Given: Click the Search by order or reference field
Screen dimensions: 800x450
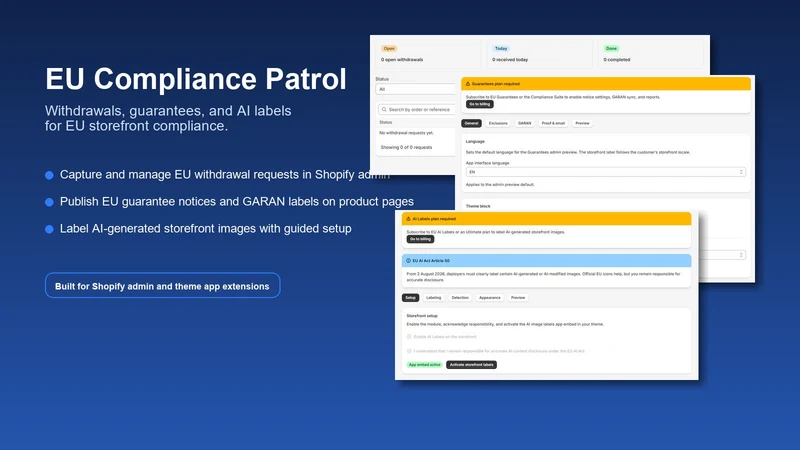Looking at the screenshot, I should pyautogui.click(x=417, y=109).
